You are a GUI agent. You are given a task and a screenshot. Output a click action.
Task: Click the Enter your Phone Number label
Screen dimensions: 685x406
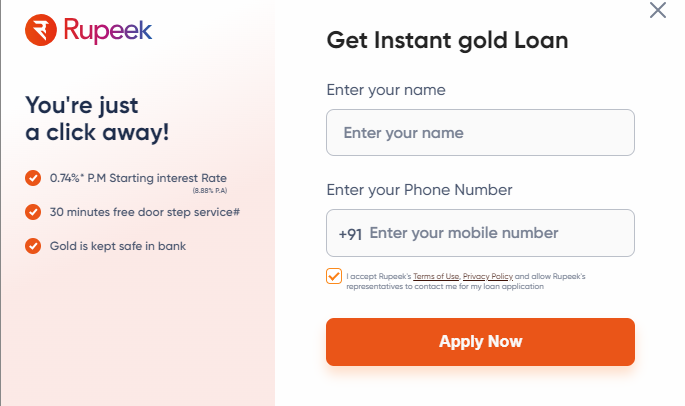(419, 190)
